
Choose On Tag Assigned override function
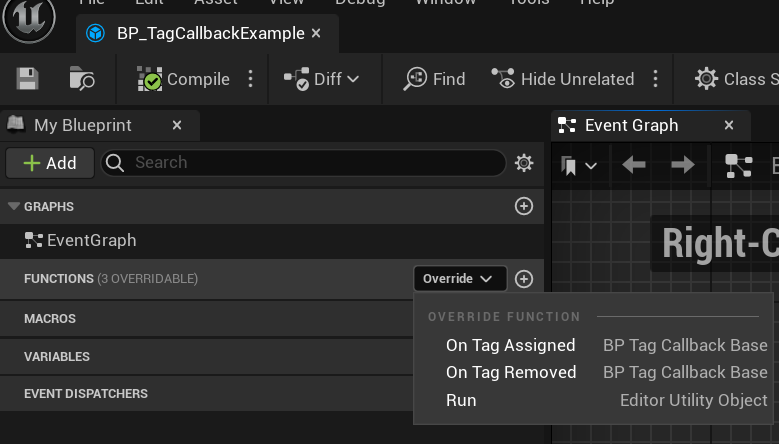(x=510, y=345)
